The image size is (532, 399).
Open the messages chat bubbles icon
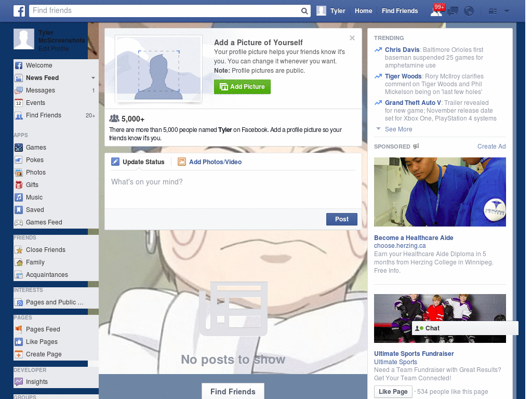click(453, 11)
